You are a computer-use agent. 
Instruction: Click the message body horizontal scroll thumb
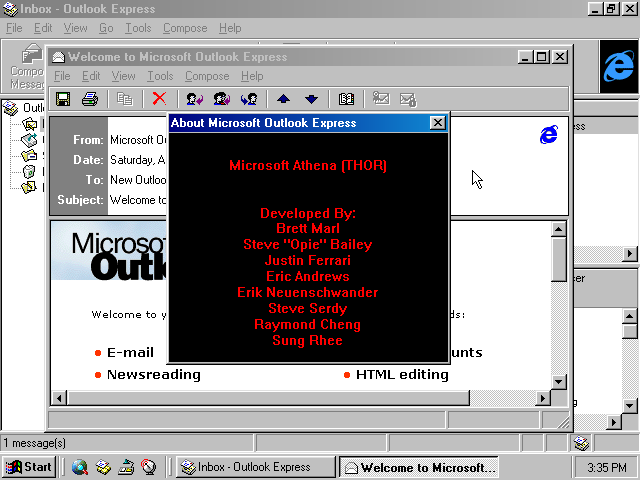(x=268, y=398)
